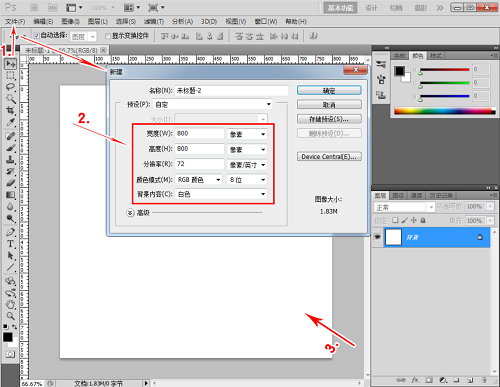Toggle lock transparent pixels in Layers panel
The image size is (500, 387).
click(x=395, y=220)
